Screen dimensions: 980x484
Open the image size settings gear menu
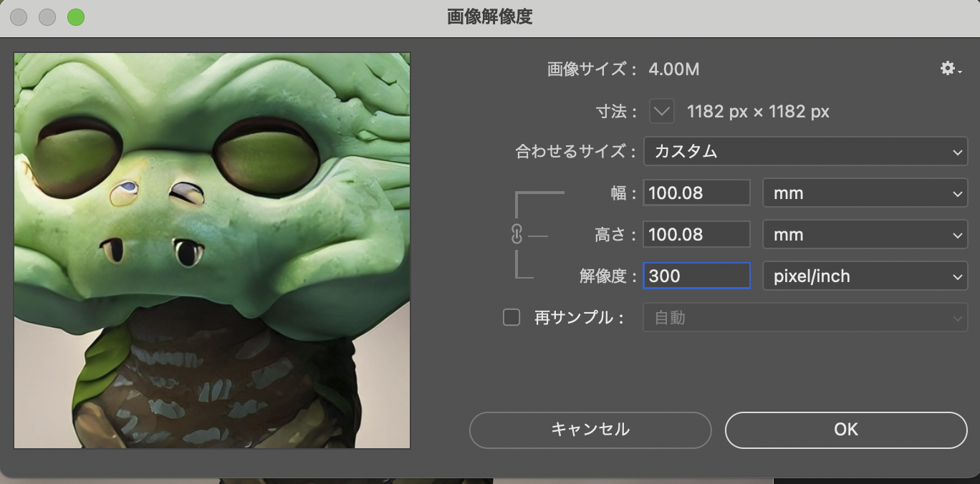pos(948,69)
